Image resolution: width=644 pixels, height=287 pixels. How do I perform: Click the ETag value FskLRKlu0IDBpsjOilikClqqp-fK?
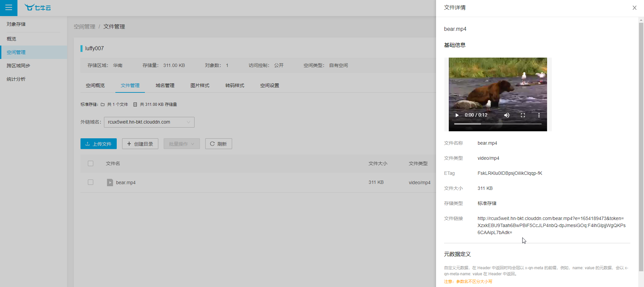pyautogui.click(x=510, y=173)
